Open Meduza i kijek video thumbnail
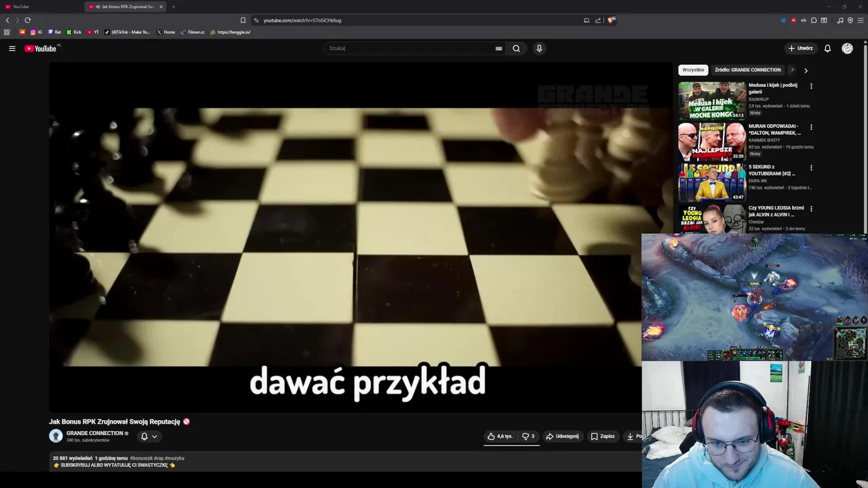 (x=712, y=100)
